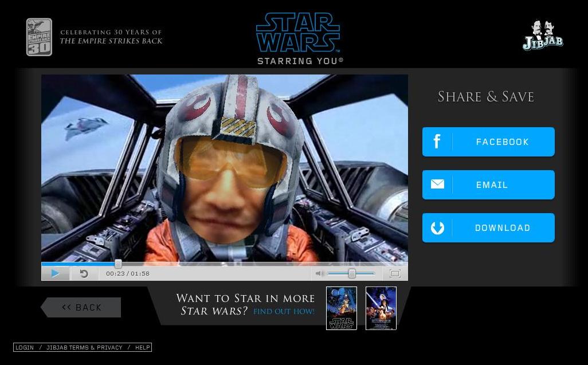Send the video by Email
The height and width of the screenshot is (365, 588).
pos(488,185)
